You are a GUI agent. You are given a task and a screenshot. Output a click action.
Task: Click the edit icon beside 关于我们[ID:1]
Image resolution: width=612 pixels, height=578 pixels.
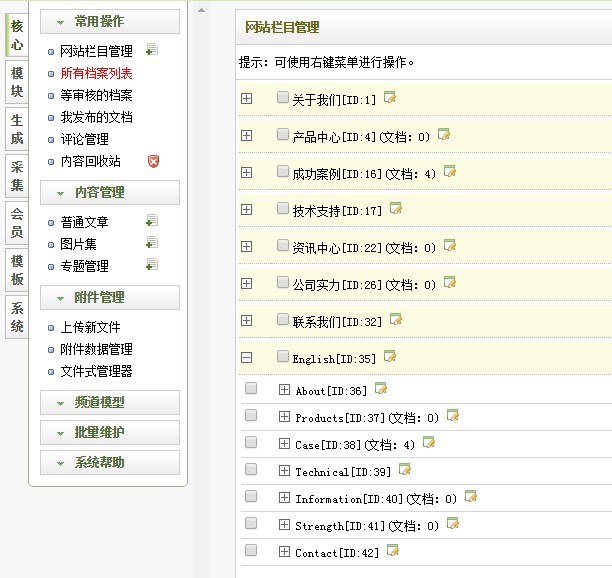pyautogui.click(x=390, y=98)
